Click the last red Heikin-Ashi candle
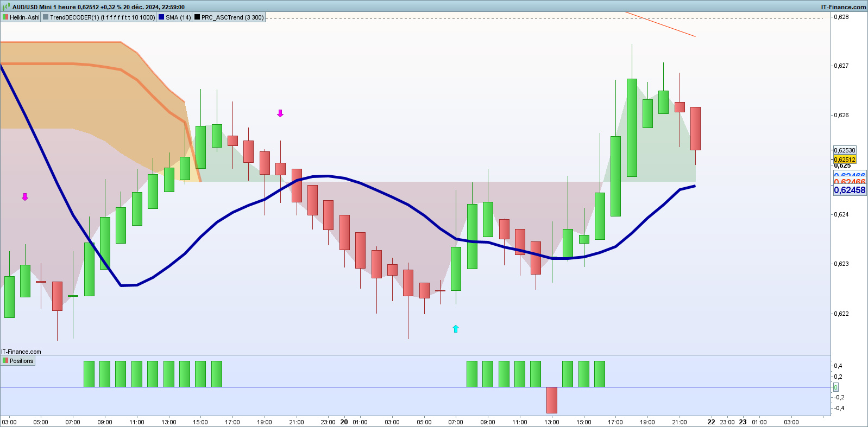868x427 pixels. click(695, 129)
